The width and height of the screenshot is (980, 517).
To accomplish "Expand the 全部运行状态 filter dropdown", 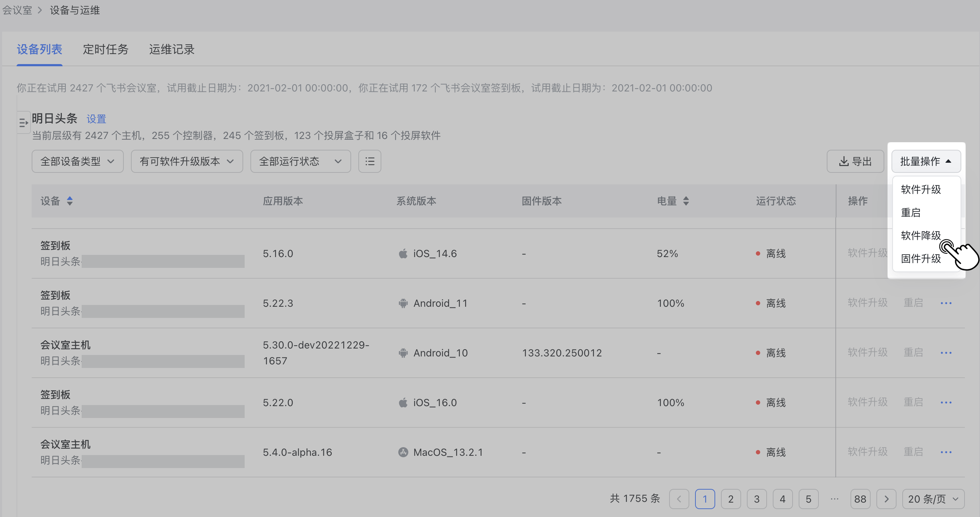I will (300, 161).
